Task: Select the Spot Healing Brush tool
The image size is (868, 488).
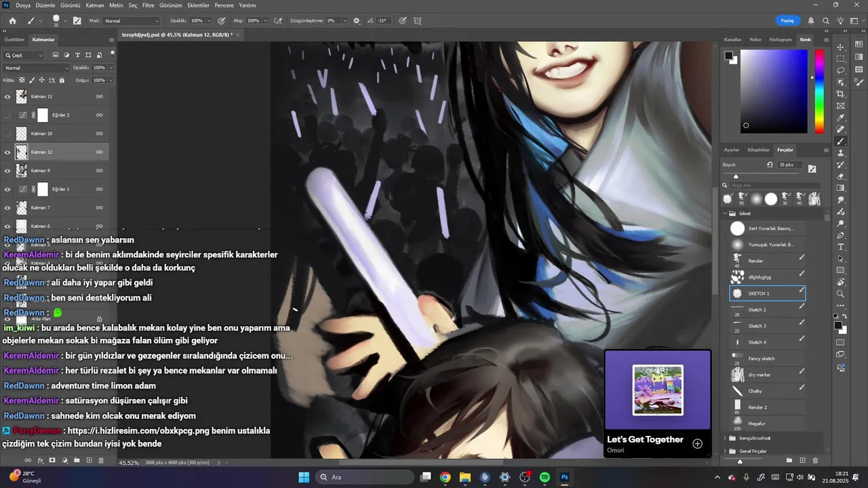Action: pyautogui.click(x=841, y=129)
